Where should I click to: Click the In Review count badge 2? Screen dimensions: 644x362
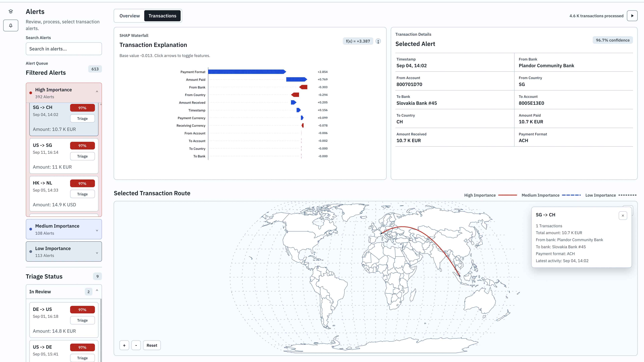(89, 292)
